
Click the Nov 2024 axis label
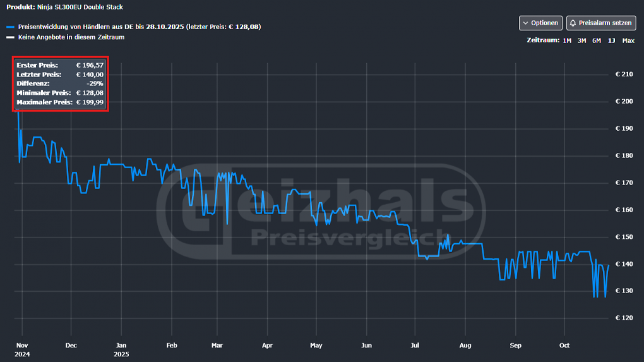tap(22, 349)
